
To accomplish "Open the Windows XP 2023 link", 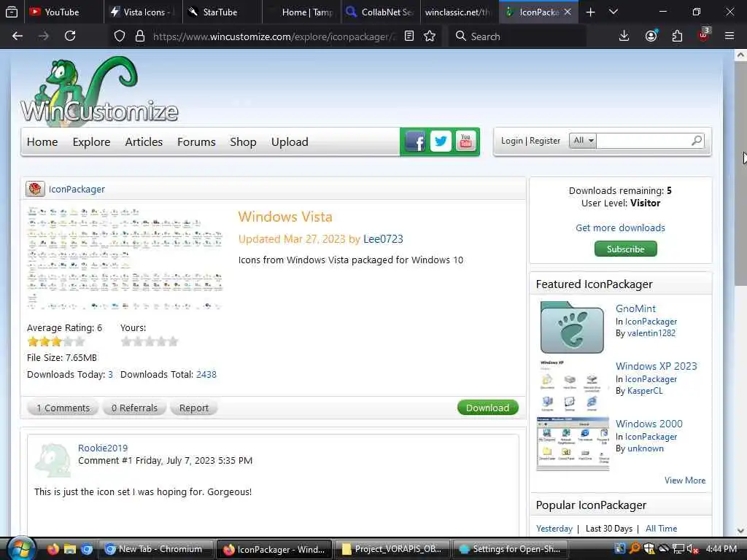I will point(656,366).
